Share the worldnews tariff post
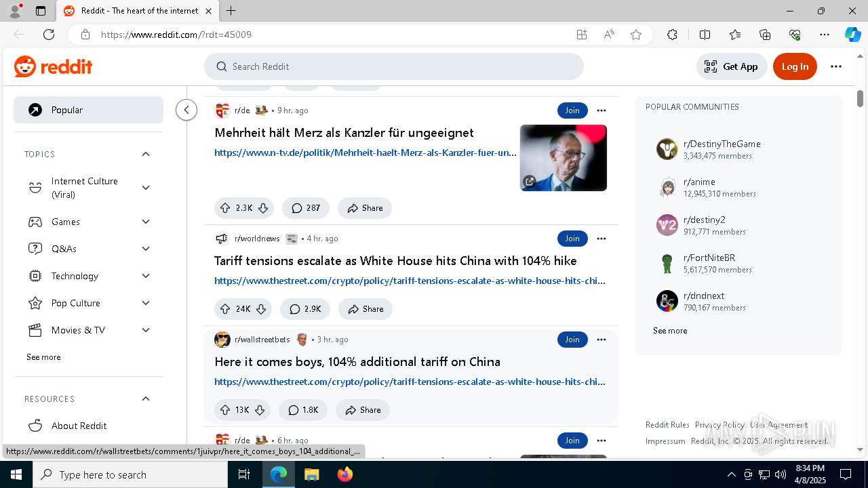The height and width of the screenshot is (488, 868). 366,309
